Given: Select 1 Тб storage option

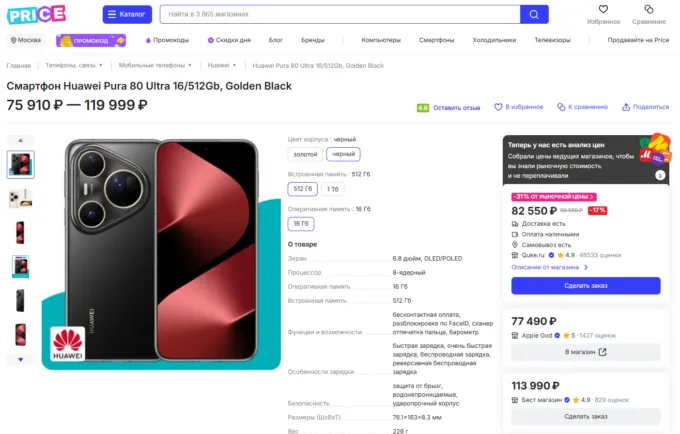Looking at the screenshot, I should [332, 188].
